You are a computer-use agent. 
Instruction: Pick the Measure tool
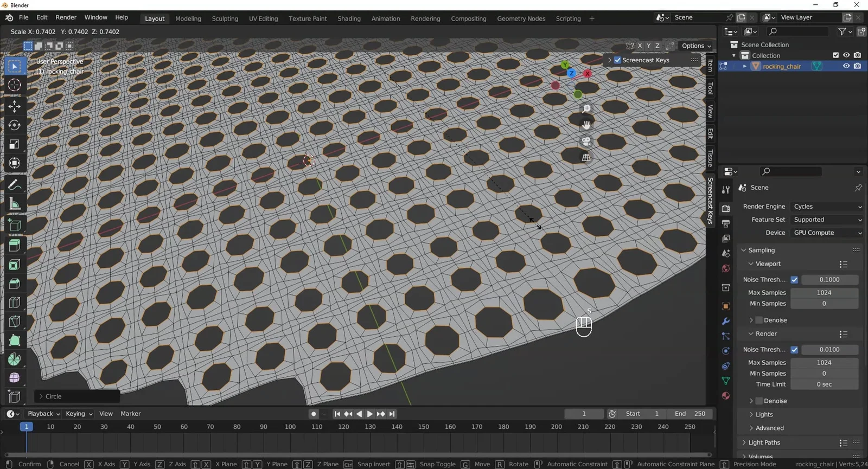click(x=15, y=204)
